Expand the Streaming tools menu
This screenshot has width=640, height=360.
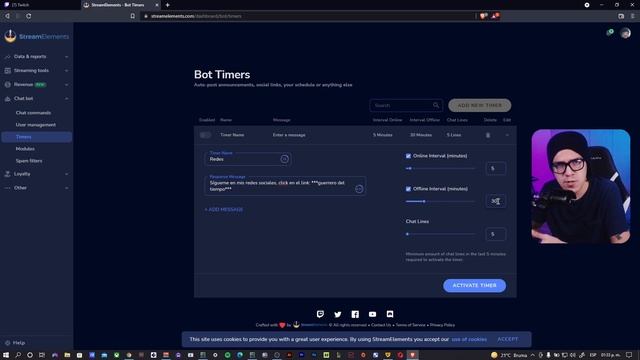[36, 71]
